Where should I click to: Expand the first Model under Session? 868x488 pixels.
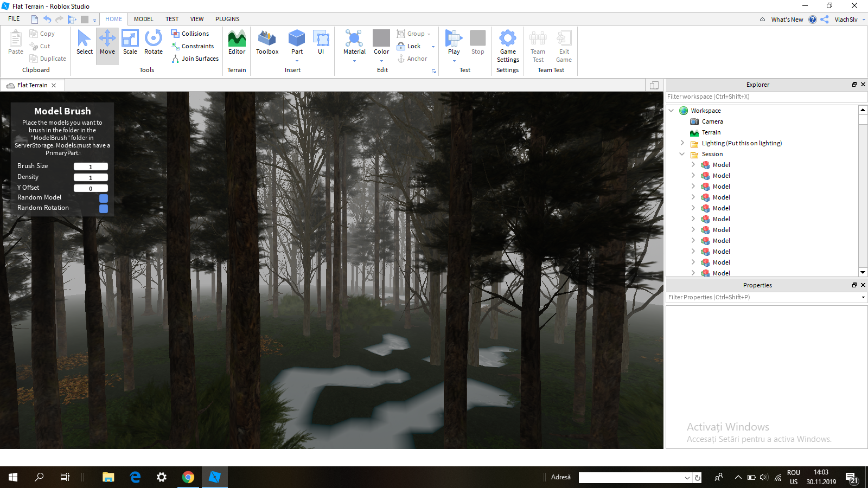coord(693,165)
